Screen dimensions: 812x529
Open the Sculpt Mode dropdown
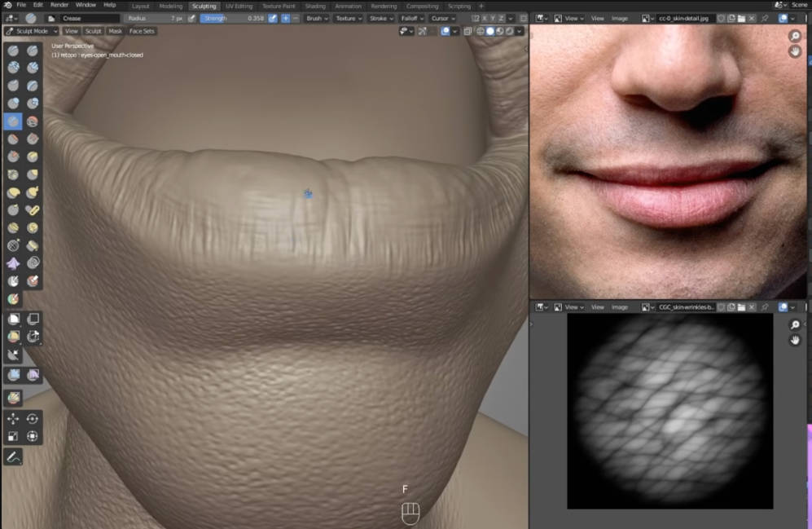coord(31,31)
